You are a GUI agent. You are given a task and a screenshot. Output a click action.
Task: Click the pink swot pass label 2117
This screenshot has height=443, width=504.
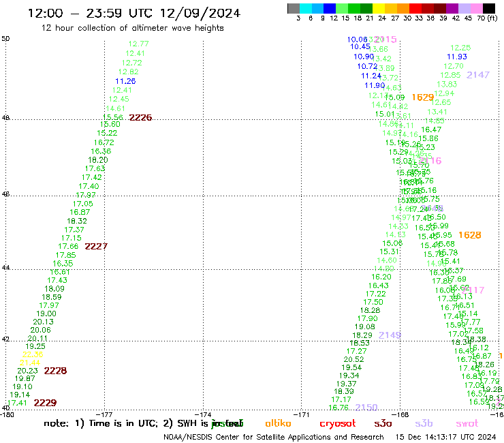point(473,290)
